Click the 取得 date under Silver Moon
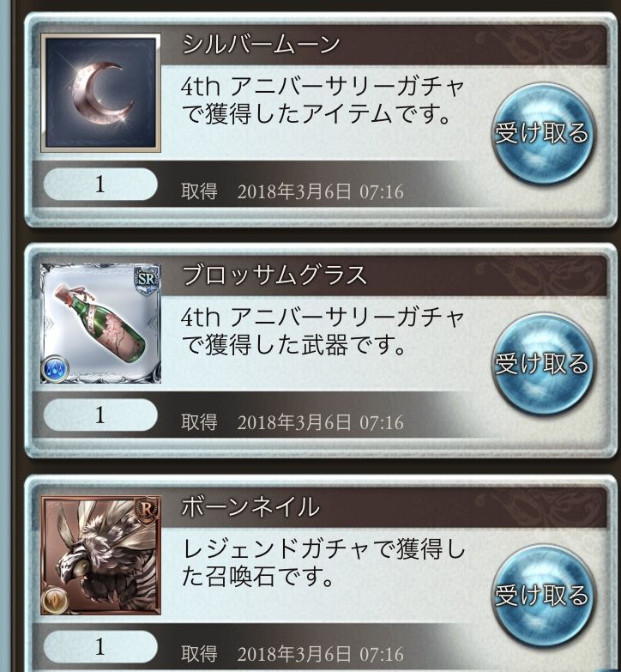Viewport: 621px width, 672px height. [292, 191]
